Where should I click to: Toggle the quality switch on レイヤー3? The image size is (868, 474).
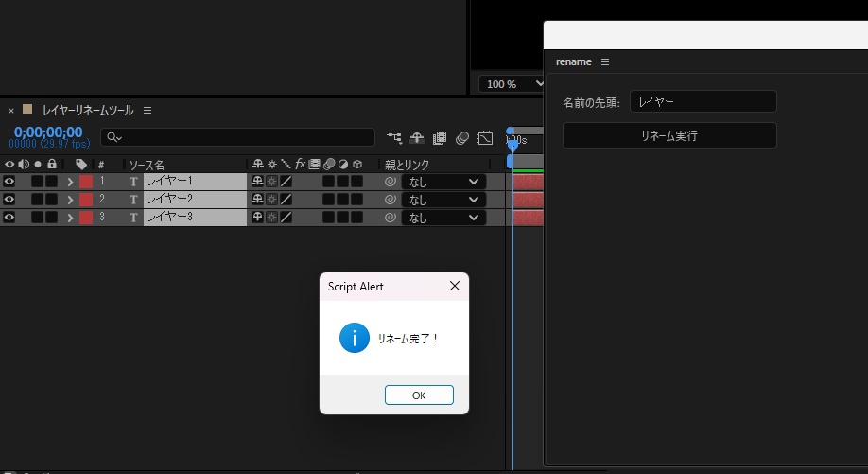286,217
